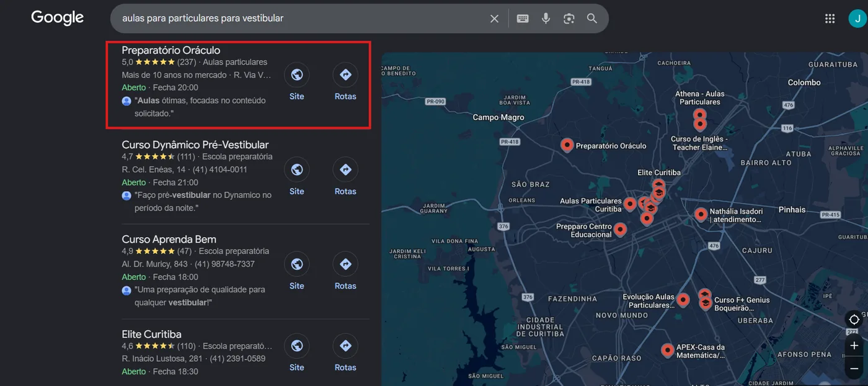Click review "Aulas ótimas, focadas no conteúdo"
The image size is (868, 386).
200,107
